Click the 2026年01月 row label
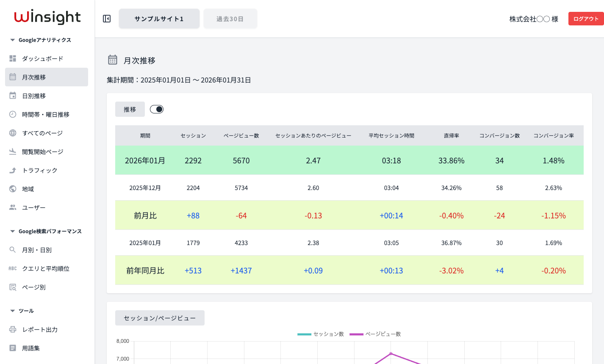This screenshot has width=604, height=364. click(145, 160)
